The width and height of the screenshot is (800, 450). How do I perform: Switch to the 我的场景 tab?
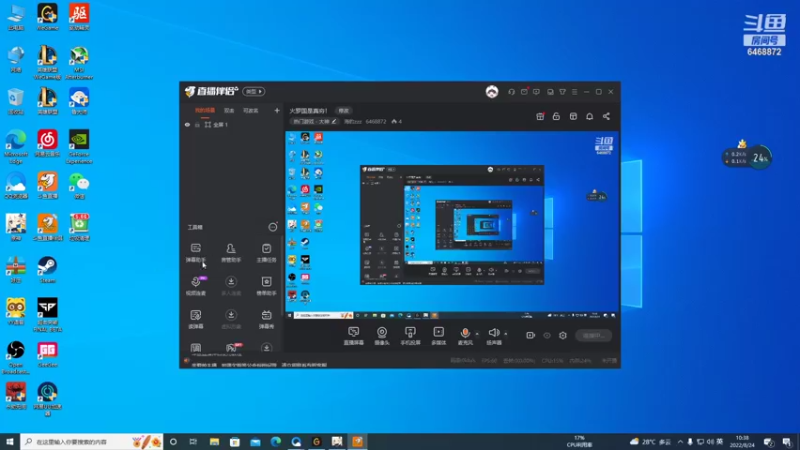[205, 110]
